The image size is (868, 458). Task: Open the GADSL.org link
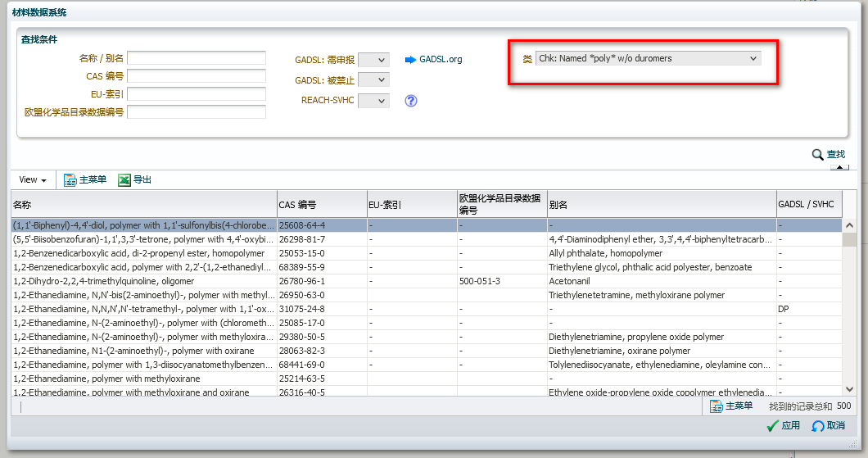tap(441, 59)
